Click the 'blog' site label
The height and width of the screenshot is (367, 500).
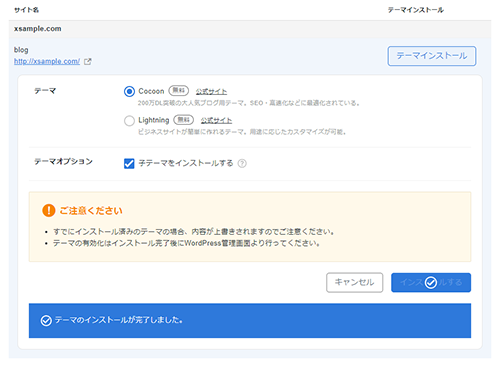click(x=21, y=50)
